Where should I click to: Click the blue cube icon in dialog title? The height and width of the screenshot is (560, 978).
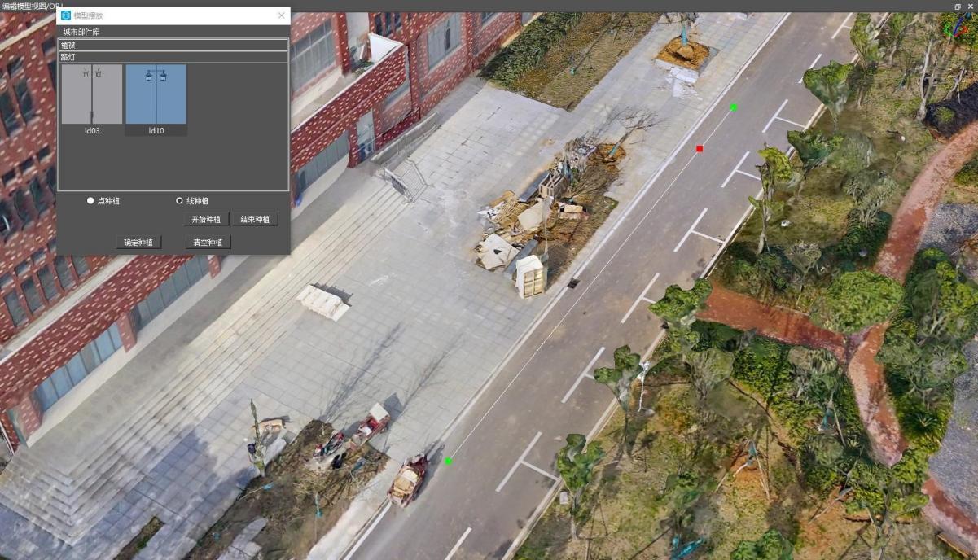(66, 15)
